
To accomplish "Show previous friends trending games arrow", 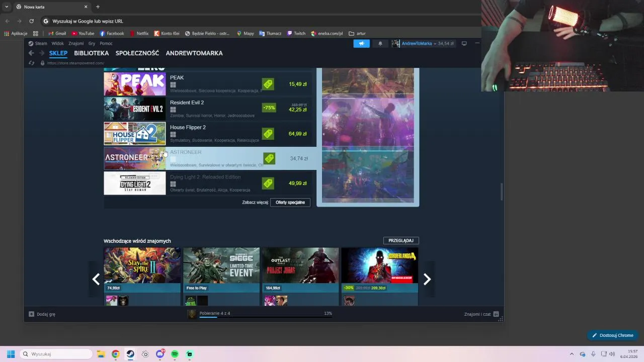I will [x=96, y=279].
